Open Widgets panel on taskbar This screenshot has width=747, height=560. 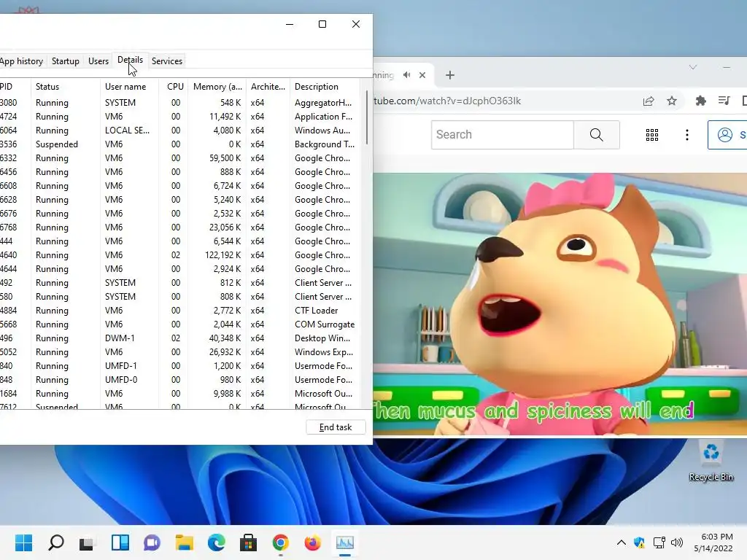click(120, 542)
